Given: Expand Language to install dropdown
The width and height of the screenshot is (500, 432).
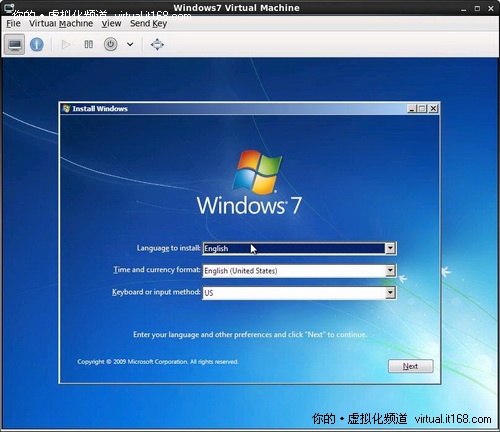Looking at the screenshot, I should coord(390,248).
